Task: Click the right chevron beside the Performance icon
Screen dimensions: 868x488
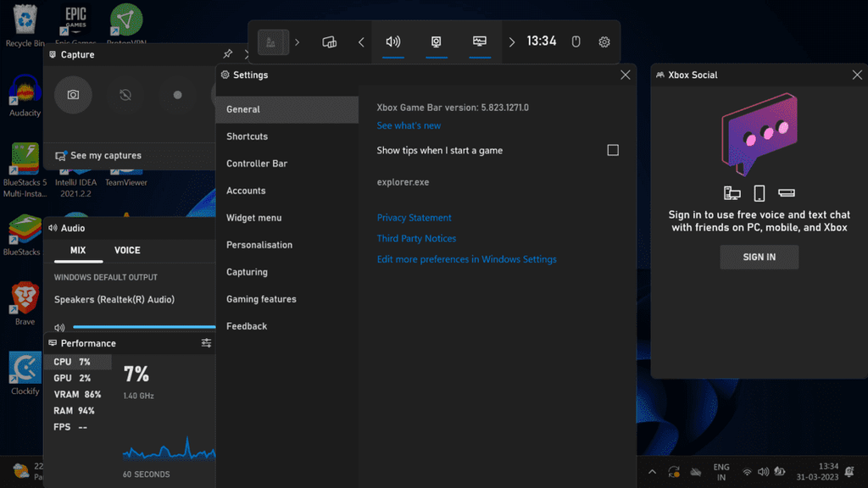Action: pos(512,42)
